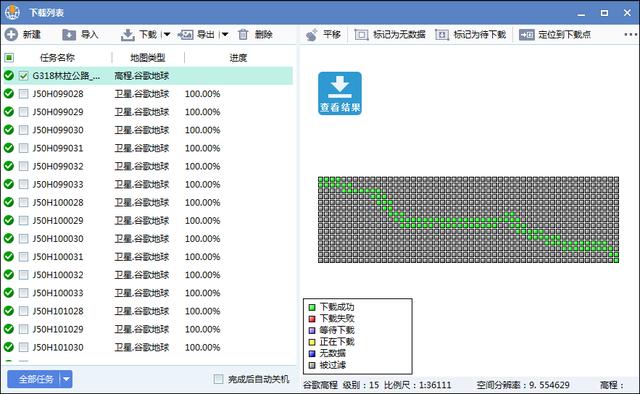
Task: Click the gray 被过滤 legend swatch
Action: coord(312,365)
